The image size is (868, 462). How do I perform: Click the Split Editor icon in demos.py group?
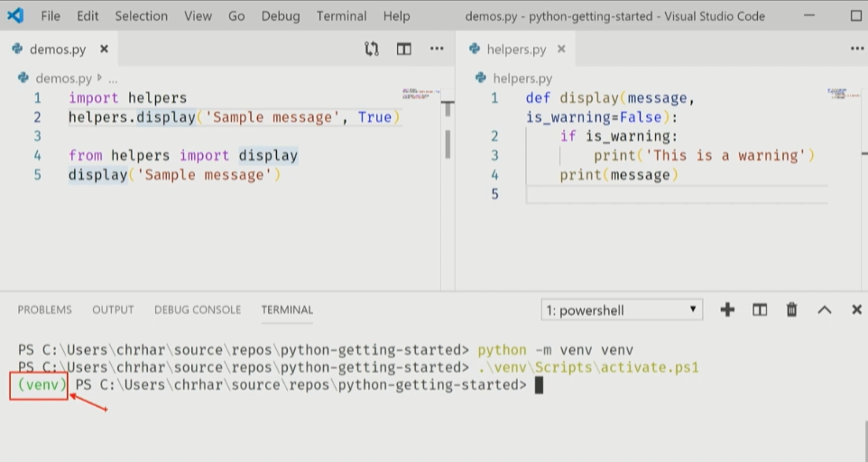click(404, 50)
